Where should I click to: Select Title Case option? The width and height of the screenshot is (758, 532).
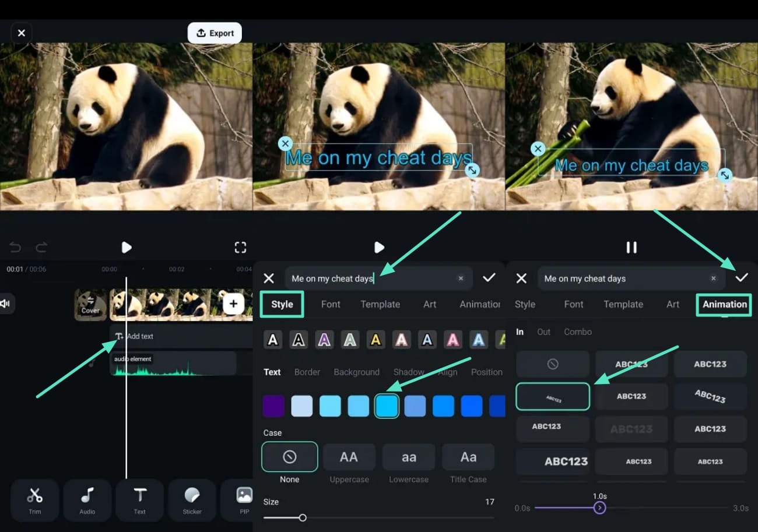click(x=468, y=457)
